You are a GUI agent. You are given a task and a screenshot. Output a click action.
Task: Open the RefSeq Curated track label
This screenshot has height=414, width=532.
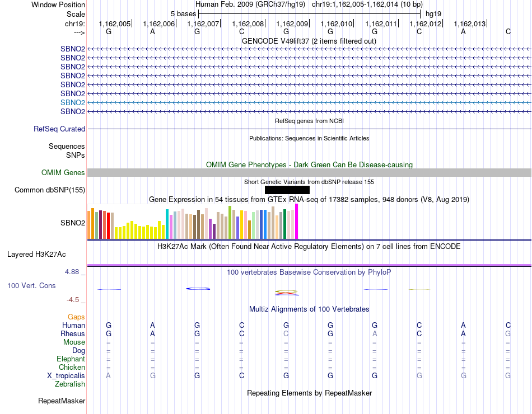pos(59,129)
